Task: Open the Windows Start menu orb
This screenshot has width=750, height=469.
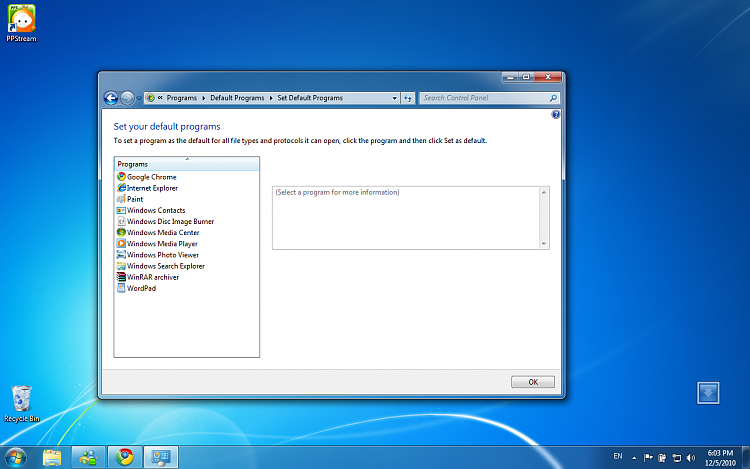Action: (15, 458)
